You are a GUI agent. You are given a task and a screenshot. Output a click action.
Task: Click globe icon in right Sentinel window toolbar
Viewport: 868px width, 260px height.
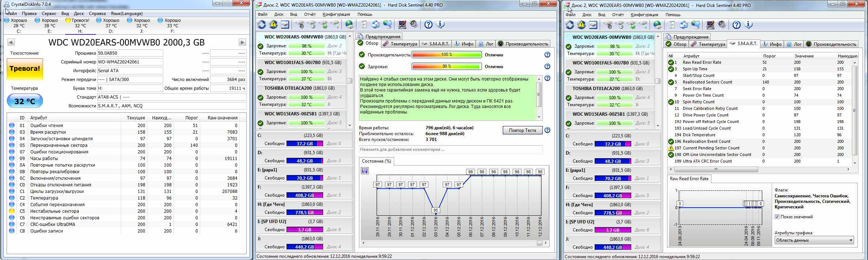[658, 25]
